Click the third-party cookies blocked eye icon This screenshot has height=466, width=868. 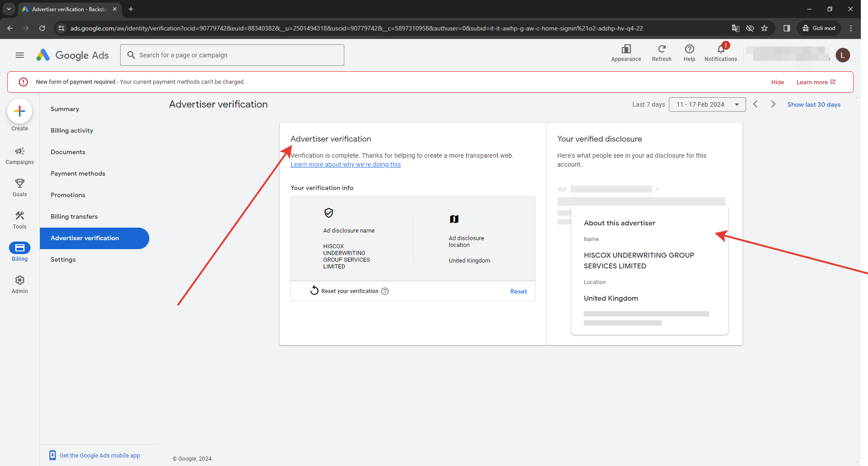click(x=750, y=28)
